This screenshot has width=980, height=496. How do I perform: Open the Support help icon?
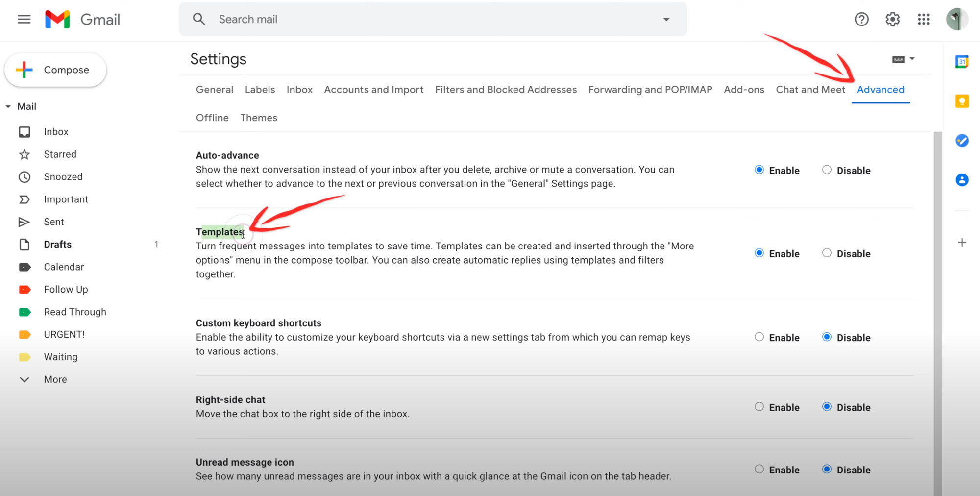tap(861, 19)
